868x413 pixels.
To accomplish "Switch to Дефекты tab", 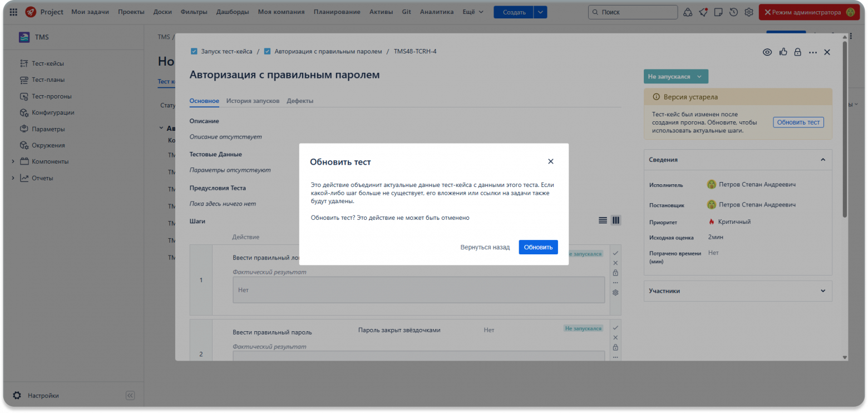I will [x=300, y=101].
